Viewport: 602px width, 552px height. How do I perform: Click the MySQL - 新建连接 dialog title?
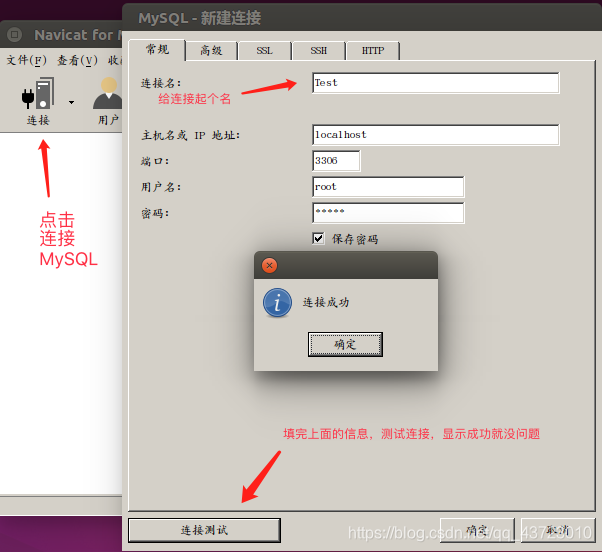coord(200,18)
